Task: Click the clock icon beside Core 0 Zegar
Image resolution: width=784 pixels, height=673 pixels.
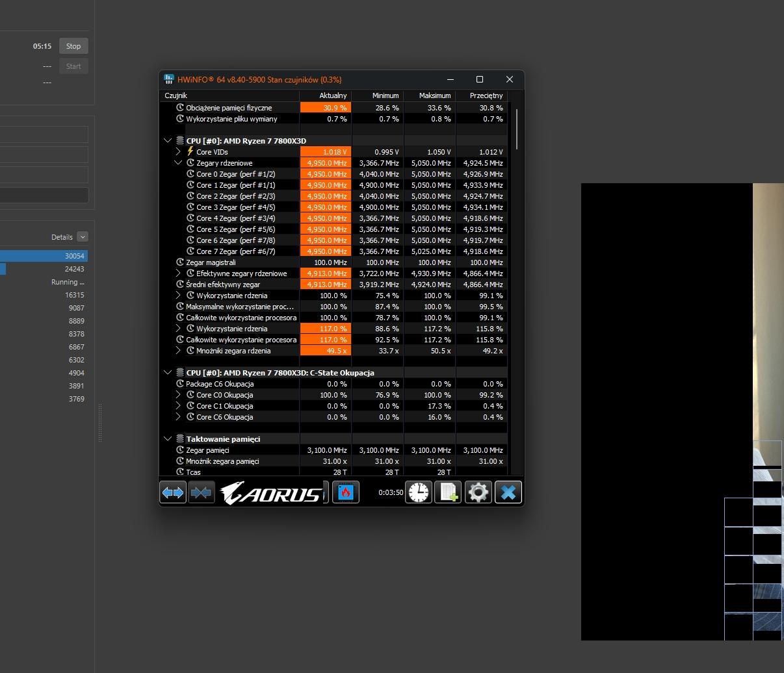Action: tap(190, 173)
